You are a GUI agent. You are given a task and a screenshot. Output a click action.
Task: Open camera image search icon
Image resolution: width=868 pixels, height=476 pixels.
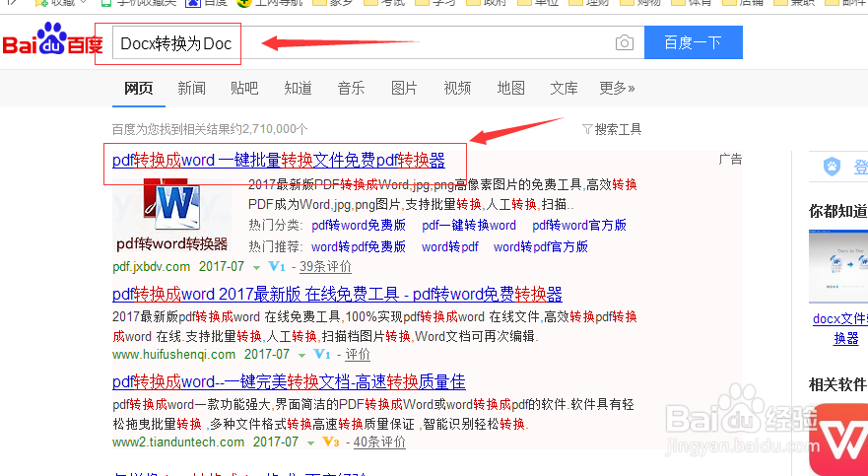coord(624,42)
